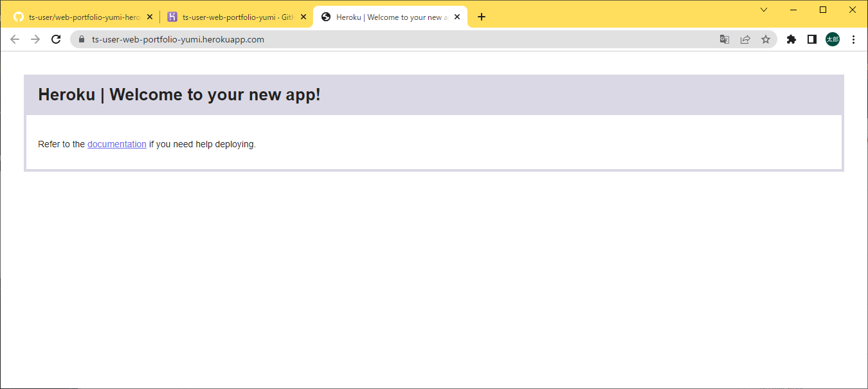Go forward to the next page
868x389 pixels.
click(x=35, y=39)
